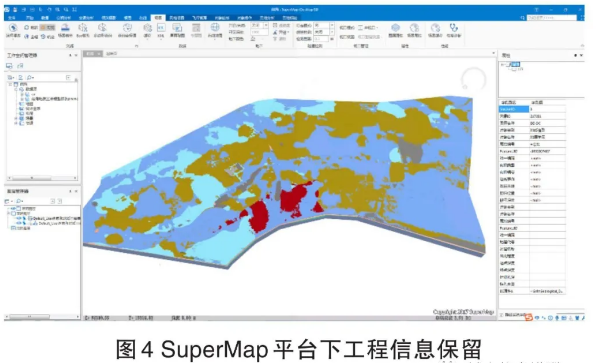
Task: Click the workspace manager's horizontal scrollbar
Action: tap(42, 178)
